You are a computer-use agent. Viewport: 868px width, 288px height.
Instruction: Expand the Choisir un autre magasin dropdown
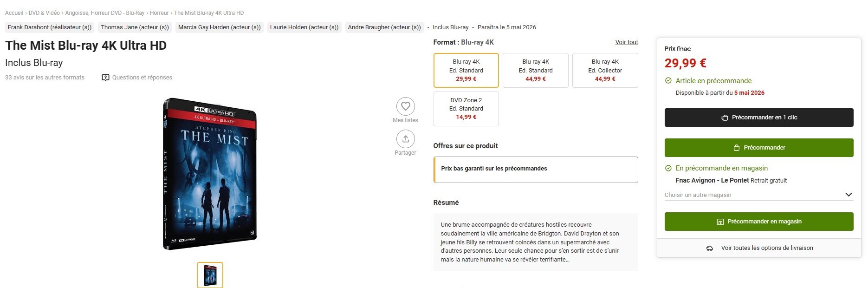tap(849, 195)
